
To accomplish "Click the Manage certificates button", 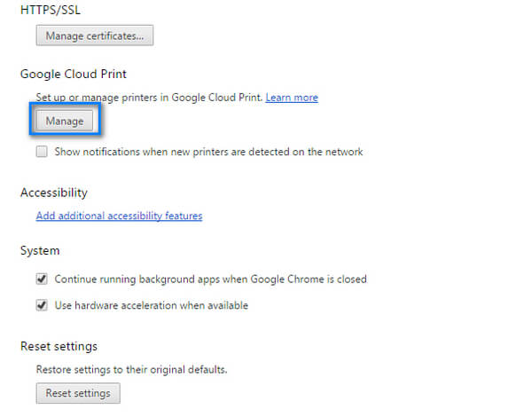I will 95,35.
